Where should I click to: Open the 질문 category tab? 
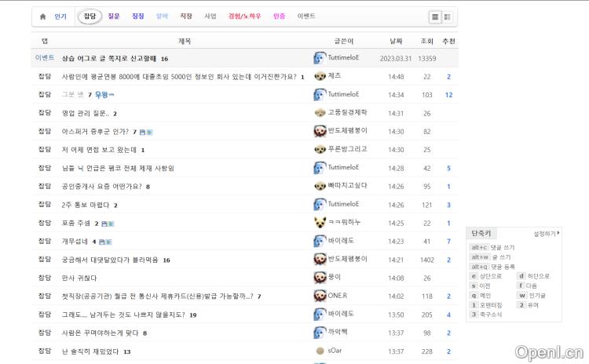coord(114,16)
